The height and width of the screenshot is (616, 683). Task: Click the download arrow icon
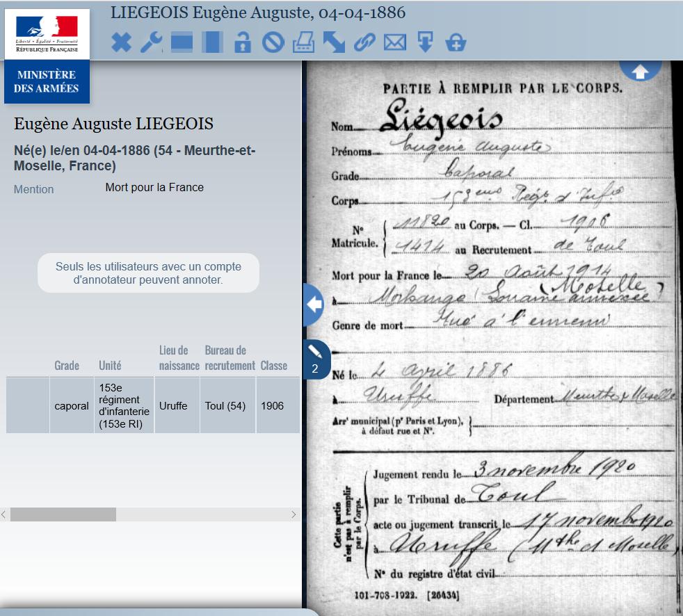[426, 42]
